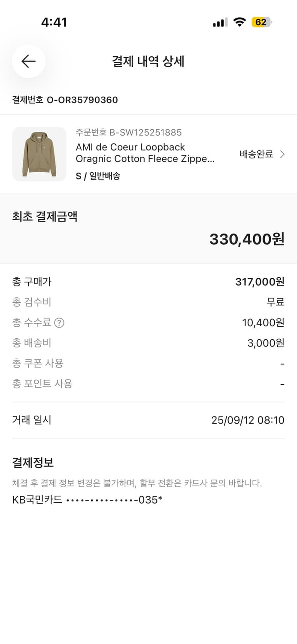The width and height of the screenshot is (297, 644).
Task: Click the hoodie product thumbnail
Action: (39, 155)
